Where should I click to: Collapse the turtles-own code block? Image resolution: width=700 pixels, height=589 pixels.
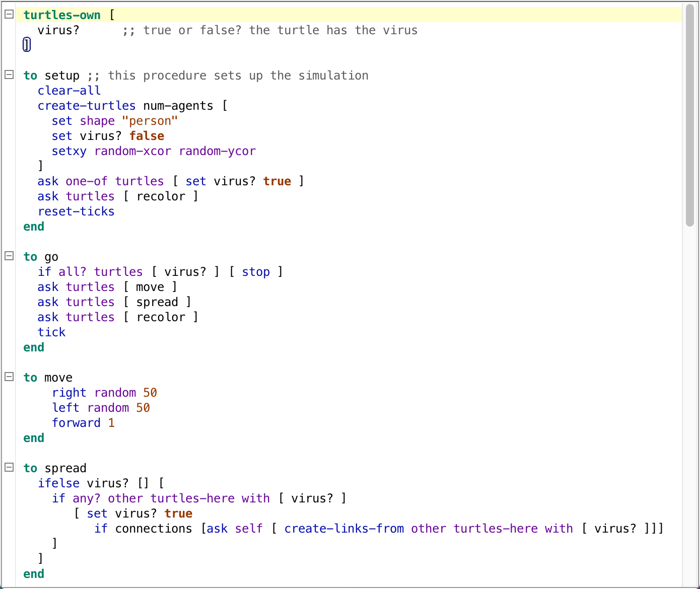click(x=8, y=15)
